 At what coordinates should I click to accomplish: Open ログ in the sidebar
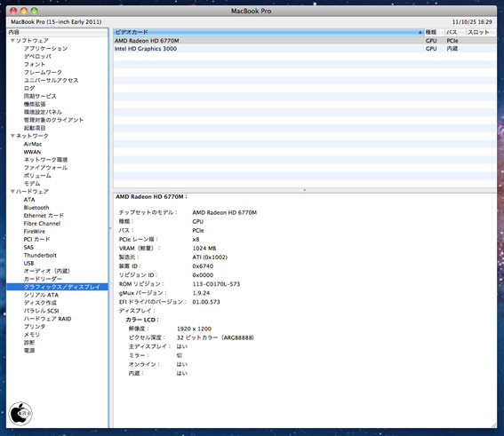pyautogui.click(x=29, y=88)
